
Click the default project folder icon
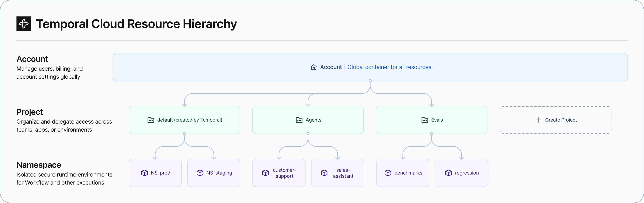[x=151, y=120]
